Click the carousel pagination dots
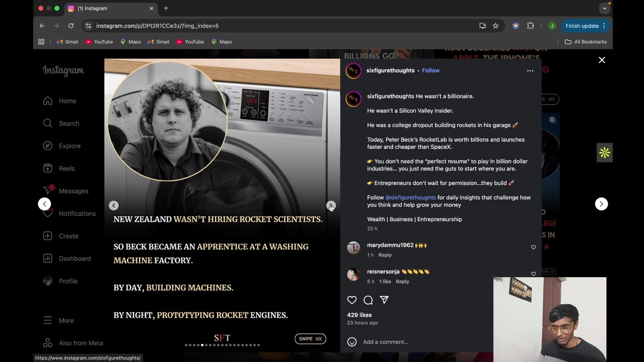The image size is (644, 362). (222, 345)
